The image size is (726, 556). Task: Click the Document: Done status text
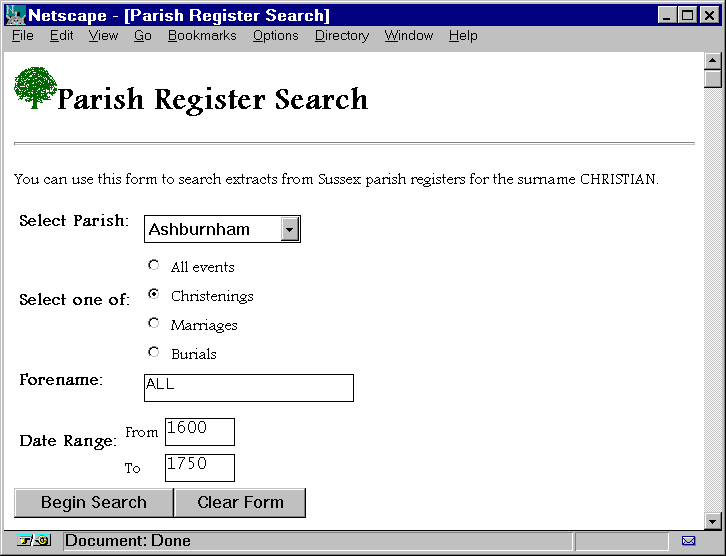coord(128,541)
